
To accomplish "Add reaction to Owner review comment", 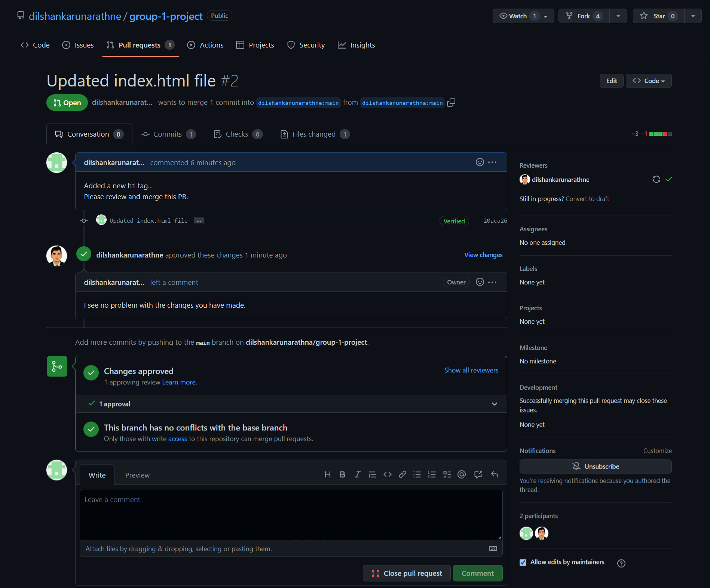I will click(x=480, y=282).
